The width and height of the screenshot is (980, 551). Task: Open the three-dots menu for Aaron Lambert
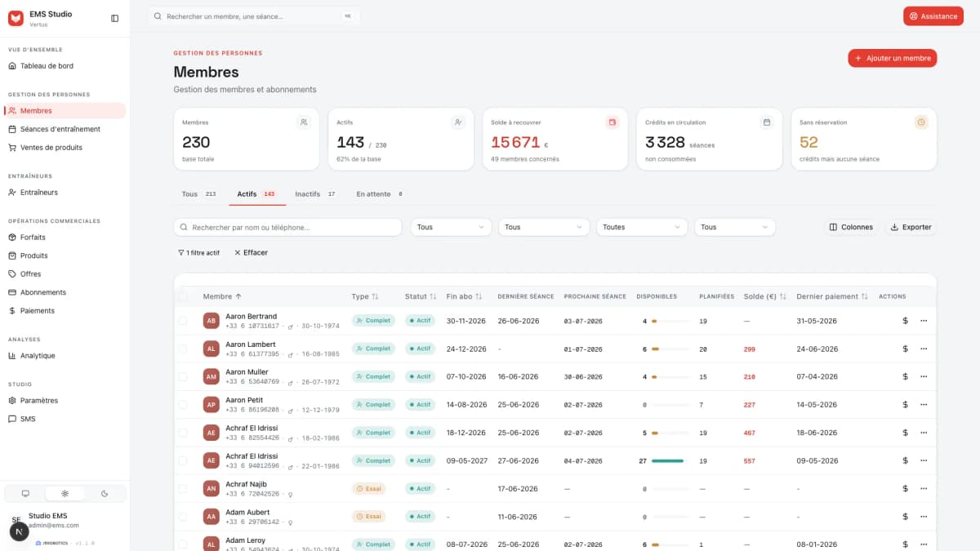[924, 349]
